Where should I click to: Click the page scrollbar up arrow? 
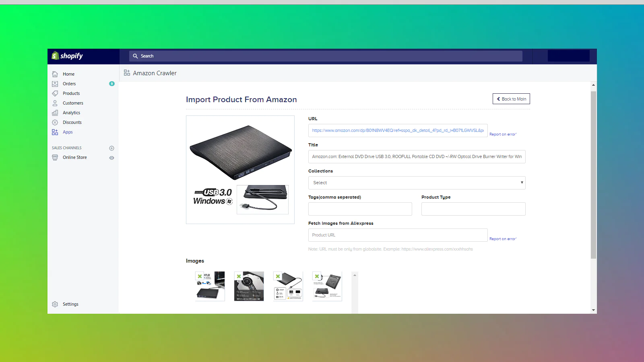[593, 85]
